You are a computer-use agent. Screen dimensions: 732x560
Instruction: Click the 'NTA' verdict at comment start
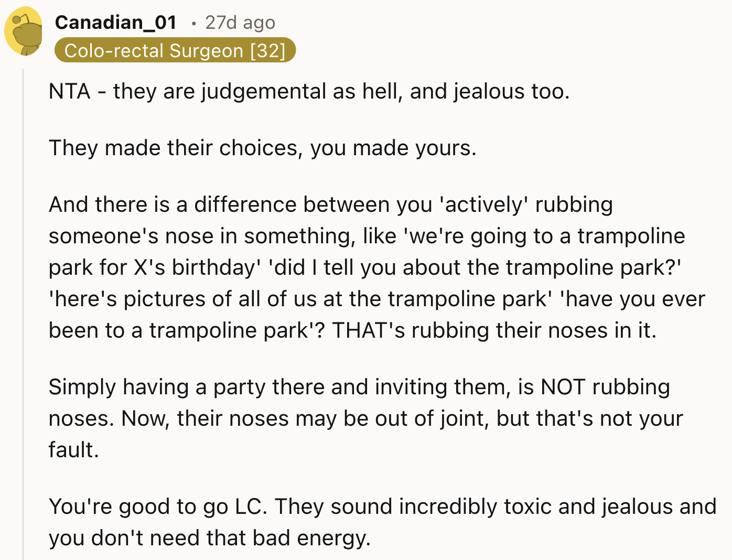(x=69, y=92)
